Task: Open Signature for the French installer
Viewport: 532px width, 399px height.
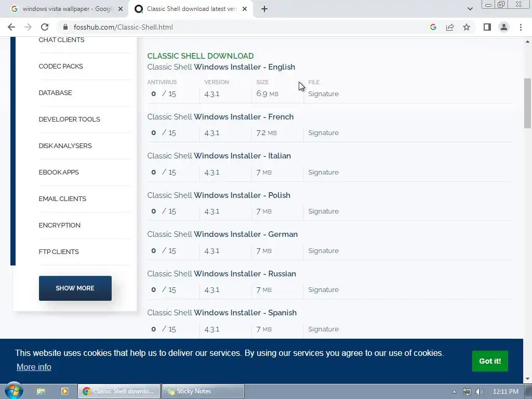Action: click(323, 132)
